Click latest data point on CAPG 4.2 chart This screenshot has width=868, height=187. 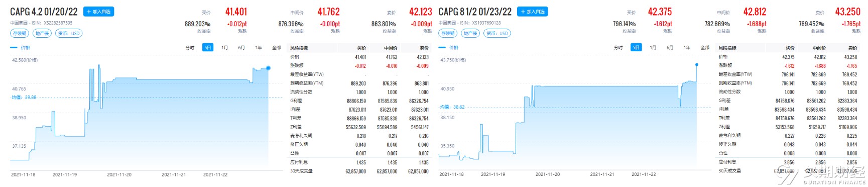[268, 68]
